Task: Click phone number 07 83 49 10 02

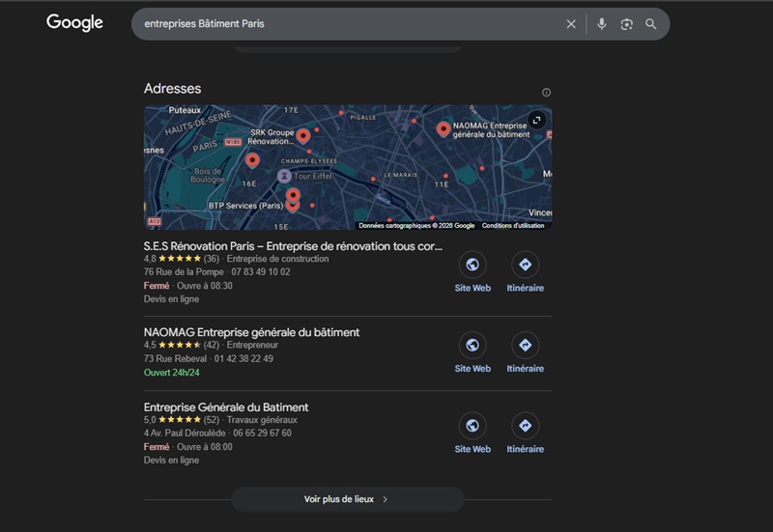Action: pyautogui.click(x=261, y=272)
